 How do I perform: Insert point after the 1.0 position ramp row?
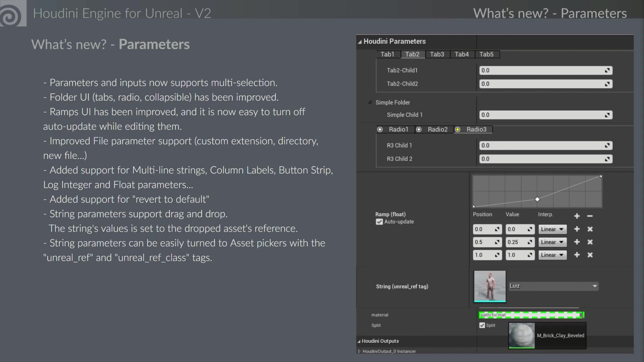point(577,255)
